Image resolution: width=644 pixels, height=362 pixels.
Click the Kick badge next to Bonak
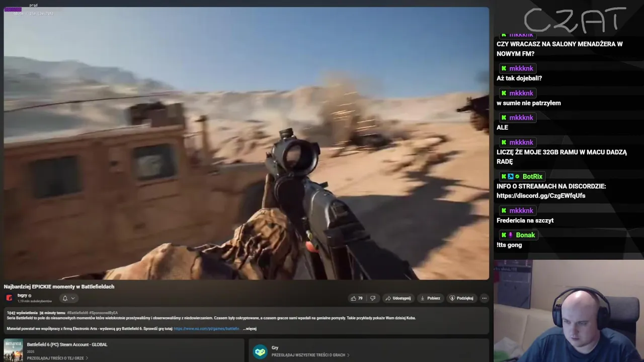[504, 235]
